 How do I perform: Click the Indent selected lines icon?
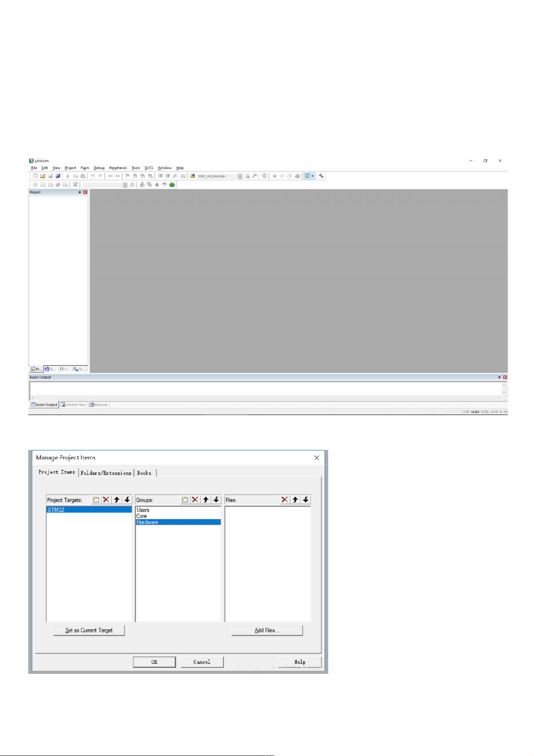(x=160, y=176)
